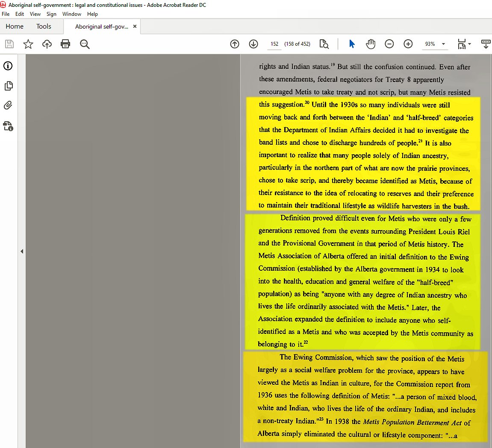The height and width of the screenshot is (448, 492).
Task: Open the document info panel icon
Action: (8, 66)
